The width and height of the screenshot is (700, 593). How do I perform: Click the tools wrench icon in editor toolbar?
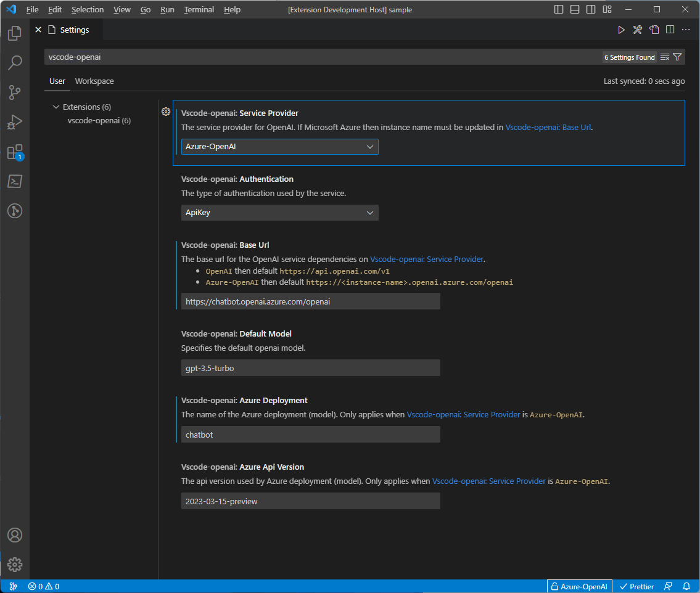(x=638, y=30)
